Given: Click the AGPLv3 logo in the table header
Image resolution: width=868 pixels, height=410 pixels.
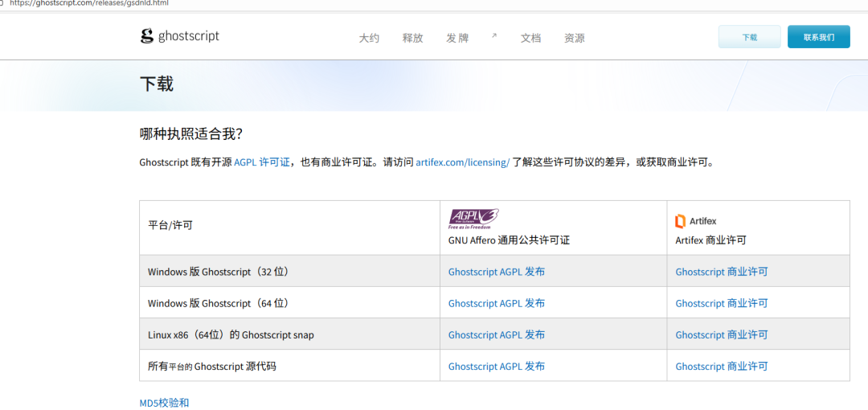Looking at the screenshot, I should tap(474, 219).
